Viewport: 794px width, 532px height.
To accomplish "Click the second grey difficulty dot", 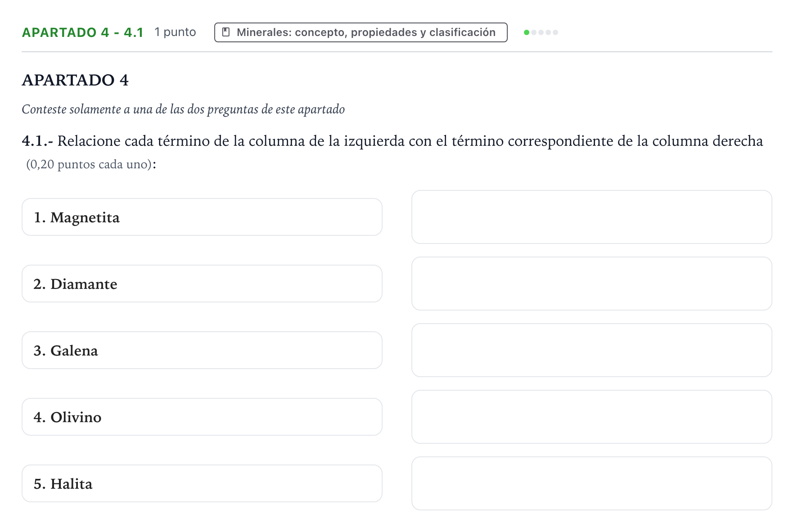I will pos(541,32).
